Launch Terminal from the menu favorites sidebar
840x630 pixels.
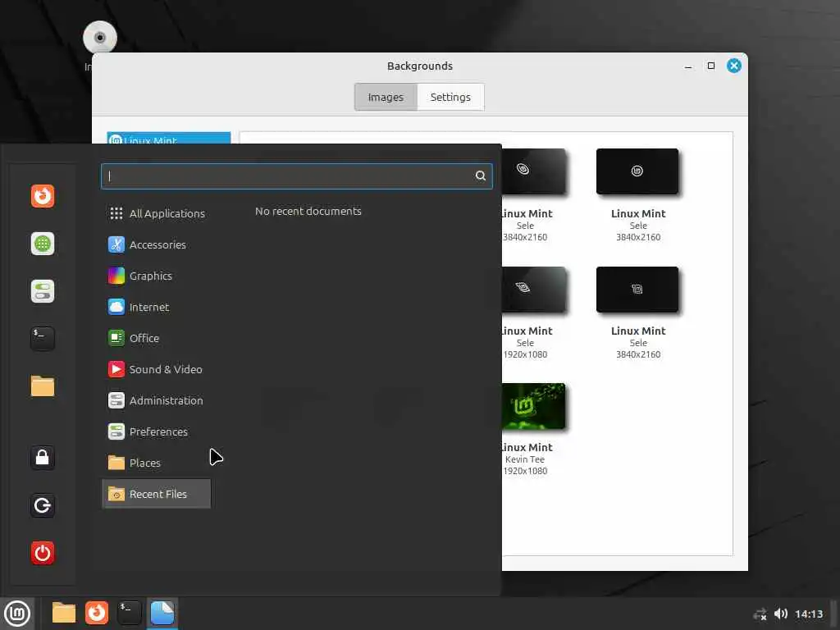pos(43,339)
